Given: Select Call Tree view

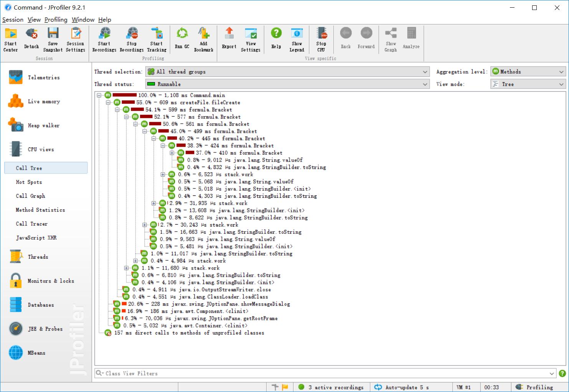Looking at the screenshot, I should pyautogui.click(x=46, y=168).
